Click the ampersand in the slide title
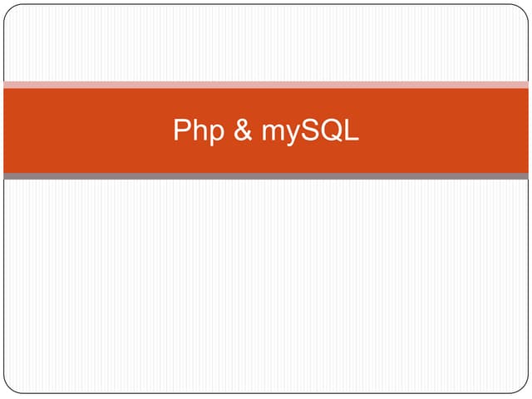Image resolution: width=532 pixels, height=399 pixels. pos(243,131)
